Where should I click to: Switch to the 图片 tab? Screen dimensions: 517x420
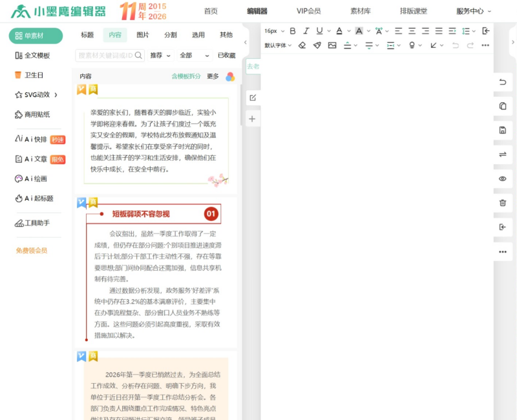pos(143,35)
